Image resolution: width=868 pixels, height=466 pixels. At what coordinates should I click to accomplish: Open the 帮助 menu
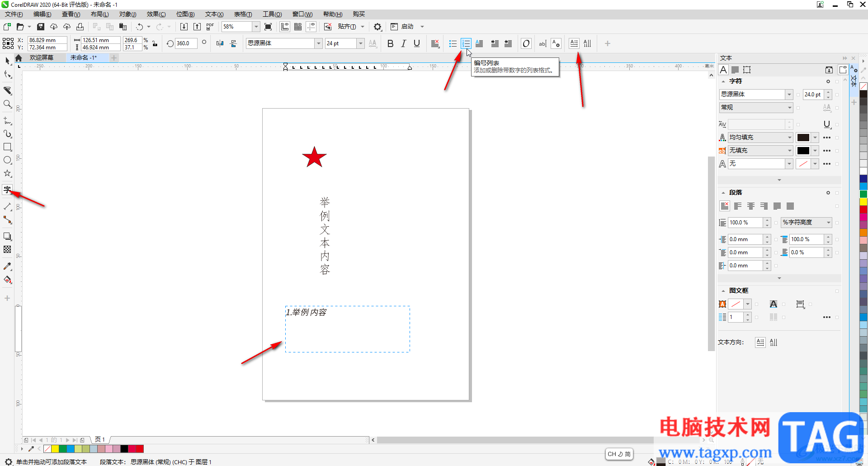[333, 14]
